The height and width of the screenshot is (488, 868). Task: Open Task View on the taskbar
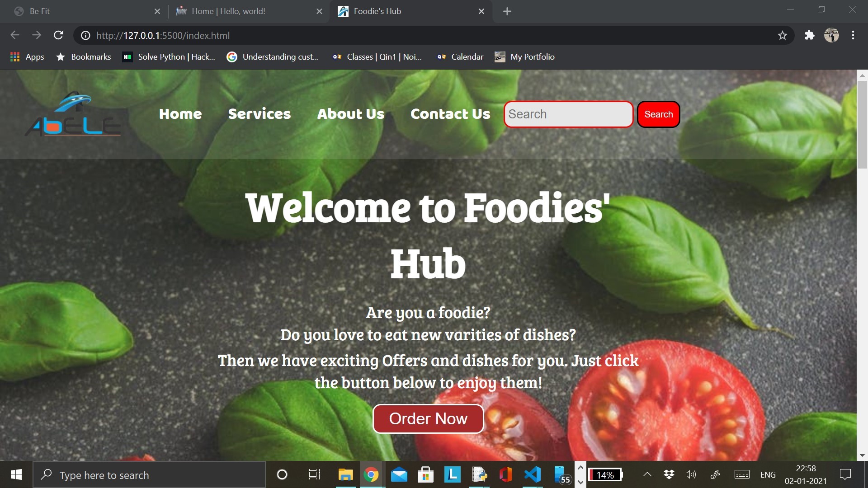tap(314, 474)
